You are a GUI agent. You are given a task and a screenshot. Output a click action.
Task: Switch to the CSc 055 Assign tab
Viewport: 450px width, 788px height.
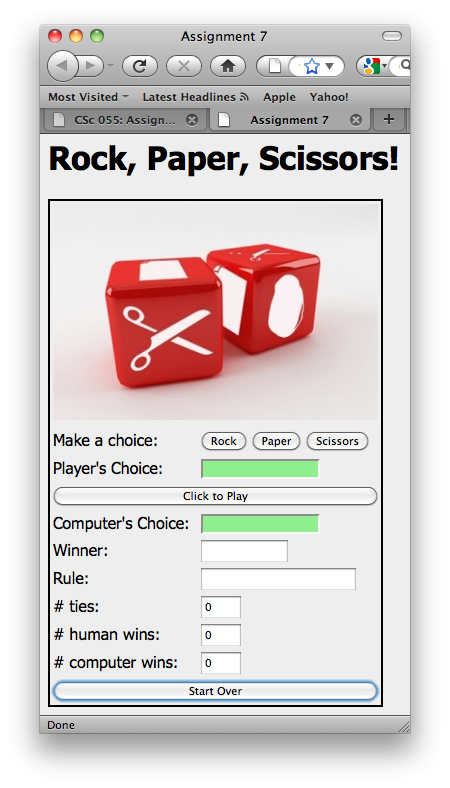[125, 120]
